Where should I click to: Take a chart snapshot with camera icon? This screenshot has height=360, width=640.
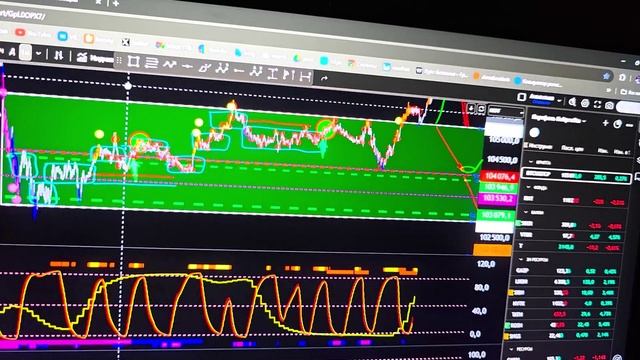(609, 106)
